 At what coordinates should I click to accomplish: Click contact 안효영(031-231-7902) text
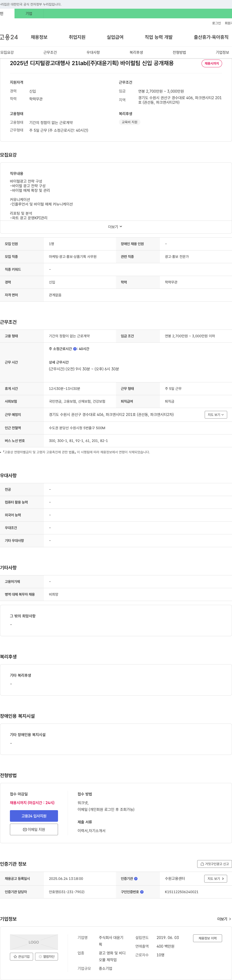pos(67,892)
